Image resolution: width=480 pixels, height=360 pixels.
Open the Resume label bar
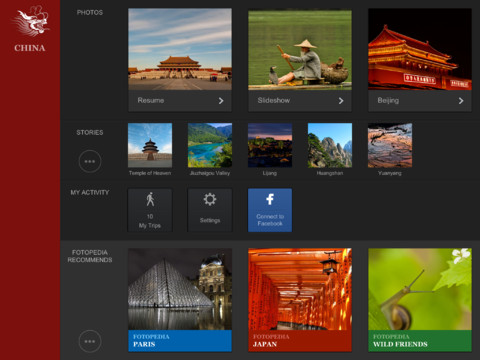click(180, 101)
